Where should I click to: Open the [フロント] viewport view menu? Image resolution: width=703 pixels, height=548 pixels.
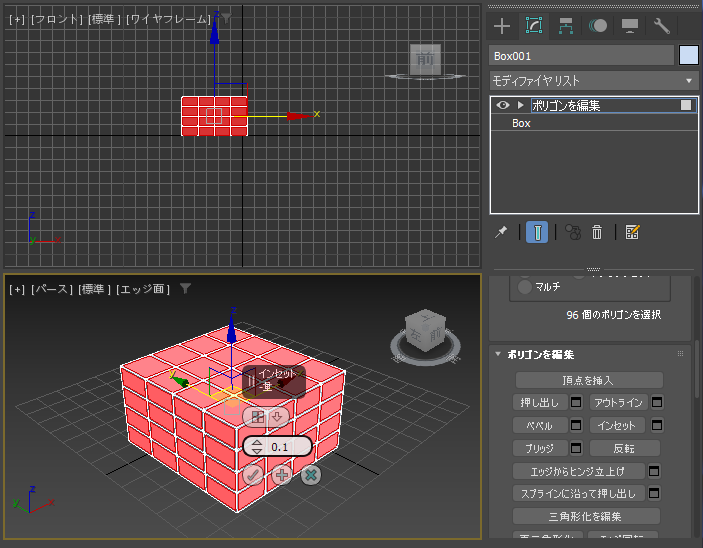(57, 19)
